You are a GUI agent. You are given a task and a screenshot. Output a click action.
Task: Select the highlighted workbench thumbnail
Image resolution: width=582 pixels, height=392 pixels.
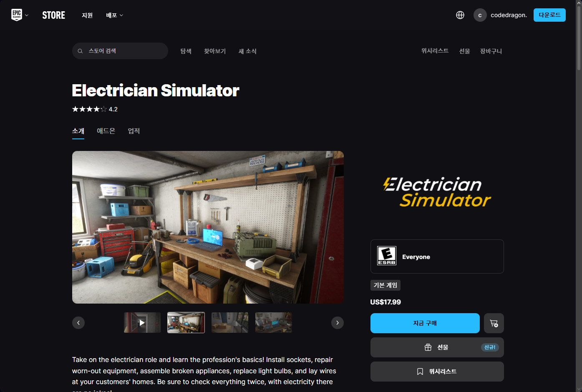pyautogui.click(x=186, y=323)
